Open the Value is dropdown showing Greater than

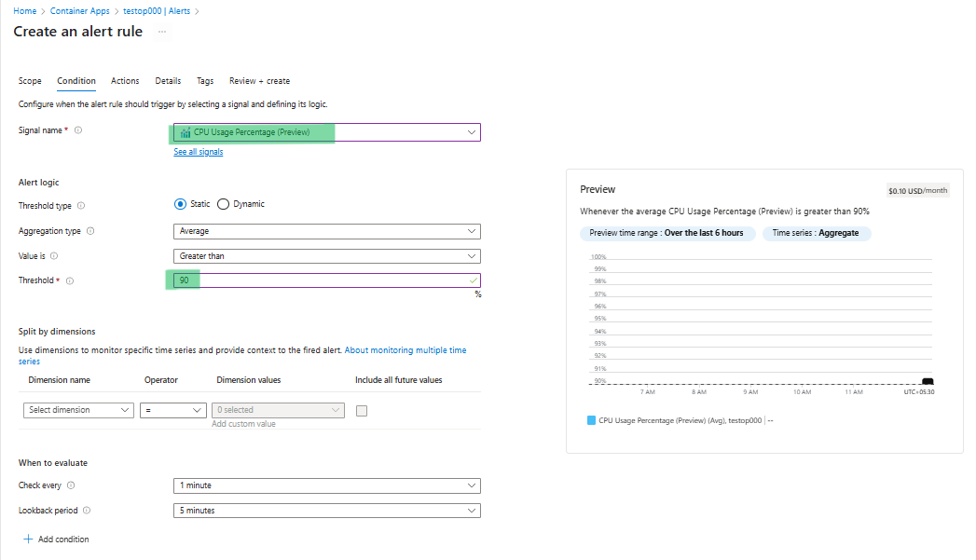327,256
